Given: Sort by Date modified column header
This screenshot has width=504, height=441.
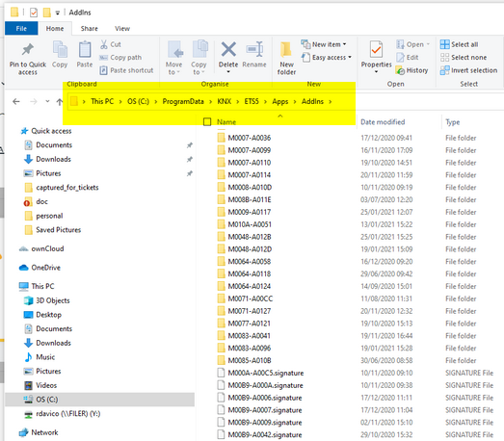Looking at the screenshot, I should click(383, 122).
